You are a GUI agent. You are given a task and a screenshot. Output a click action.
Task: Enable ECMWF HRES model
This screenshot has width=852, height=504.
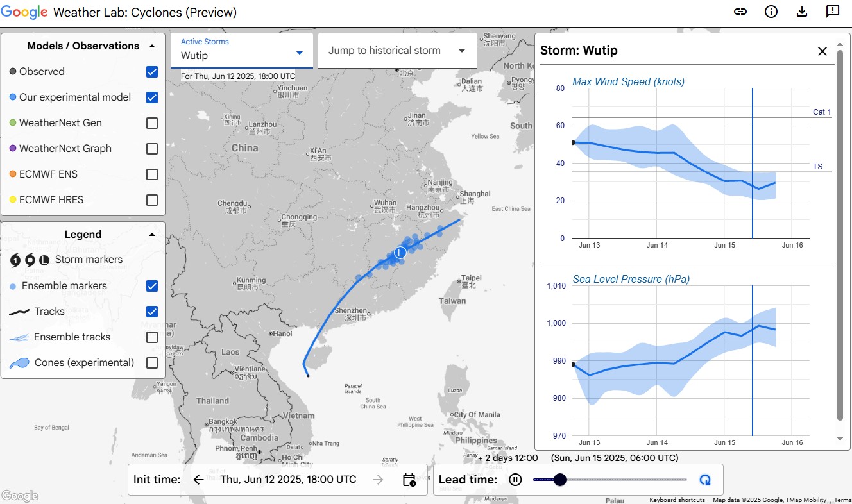coord(152,200)
